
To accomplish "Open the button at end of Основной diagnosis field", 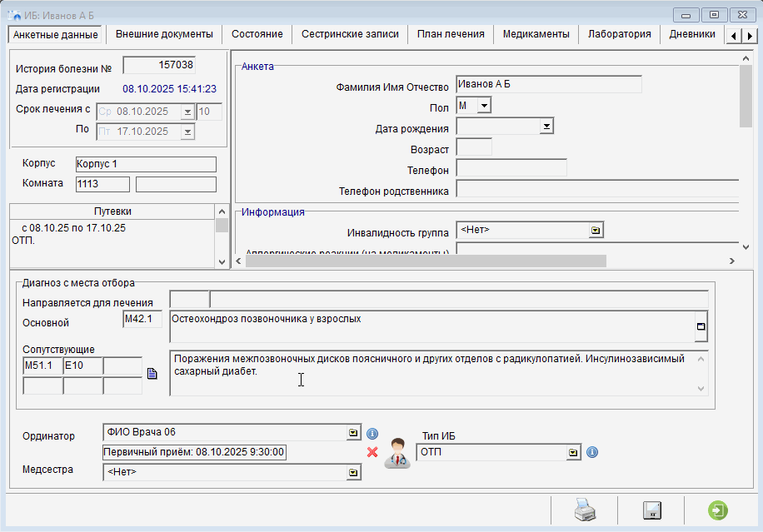I will pos(701,326).
